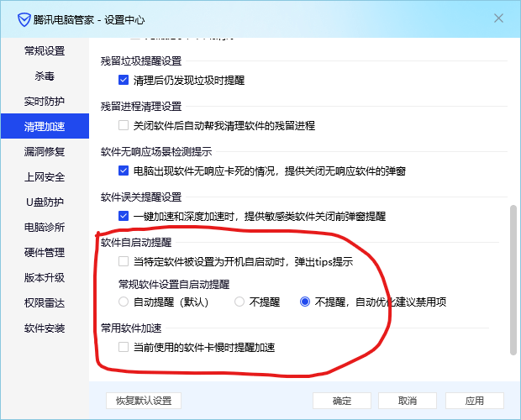Click the 恢复默认设置 button
Viewport: 521px width, 420px height.
tap(144, 401)
